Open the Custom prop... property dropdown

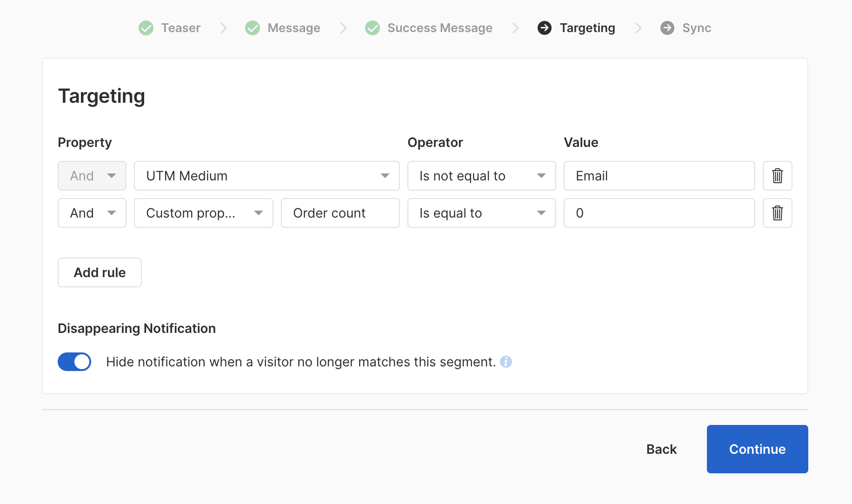click(204, 213)
